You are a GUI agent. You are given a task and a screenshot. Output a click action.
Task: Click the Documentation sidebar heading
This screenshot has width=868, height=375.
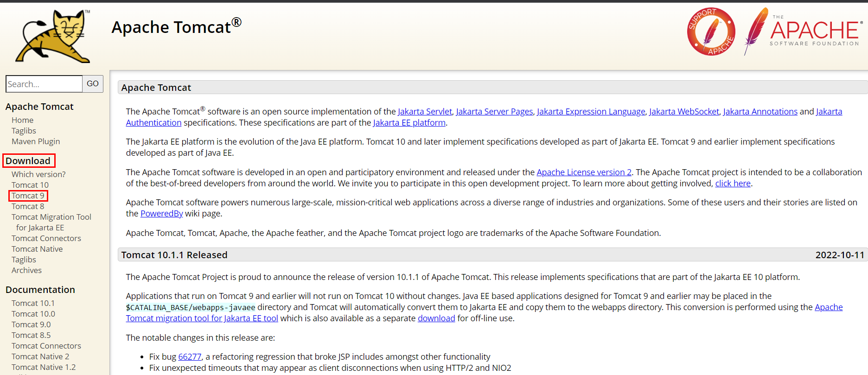[x=40, y=290]
